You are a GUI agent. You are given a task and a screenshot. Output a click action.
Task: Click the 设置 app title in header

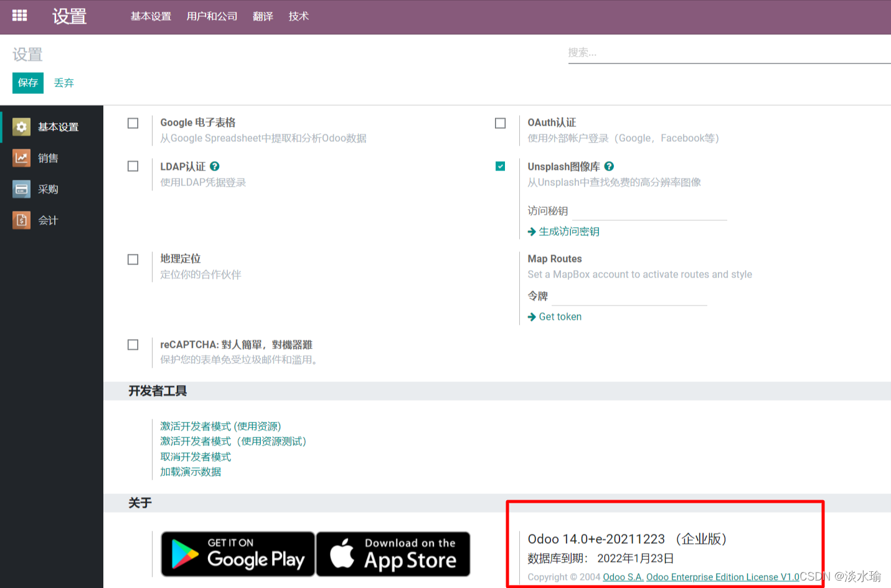[x=69, y=16]
